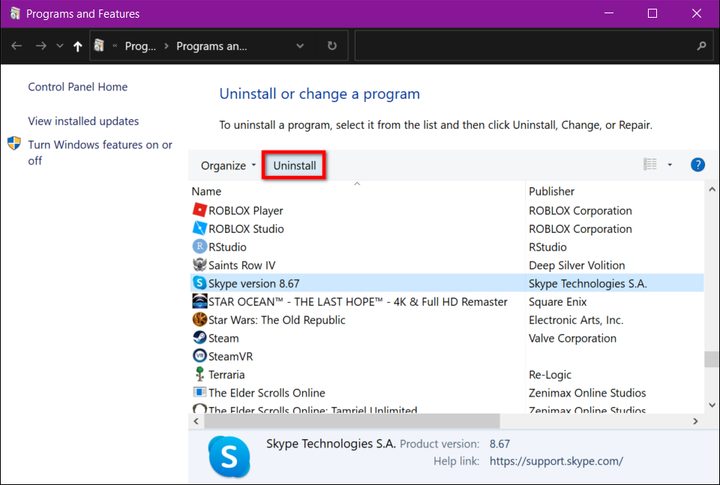Viewport: 720px width, 485px height.
Task: Click the Terraria tree icon
Action: point(199,374)
